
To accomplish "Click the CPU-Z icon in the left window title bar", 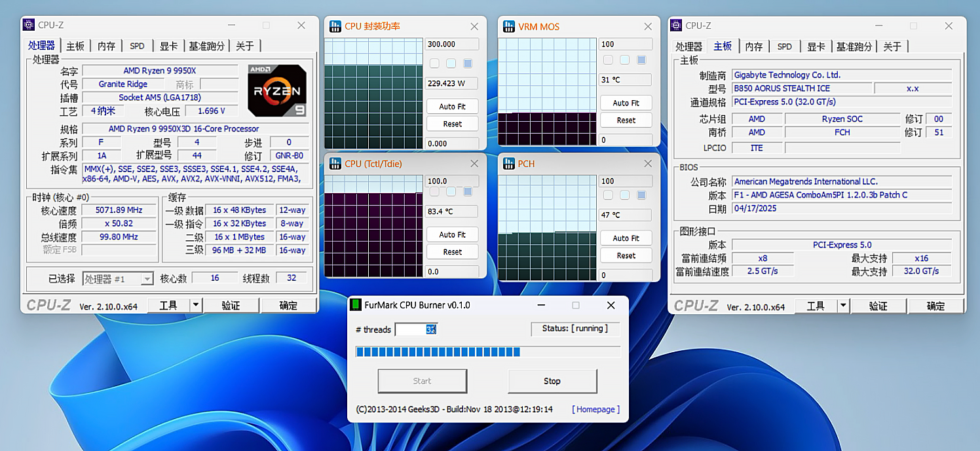I will [x=29, y=25].
